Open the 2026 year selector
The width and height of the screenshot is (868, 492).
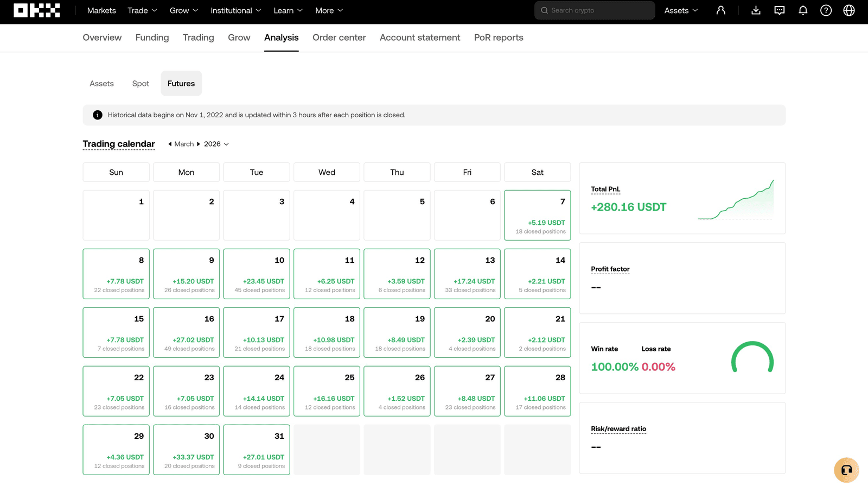pyautogui.click(x=216, y=144)
